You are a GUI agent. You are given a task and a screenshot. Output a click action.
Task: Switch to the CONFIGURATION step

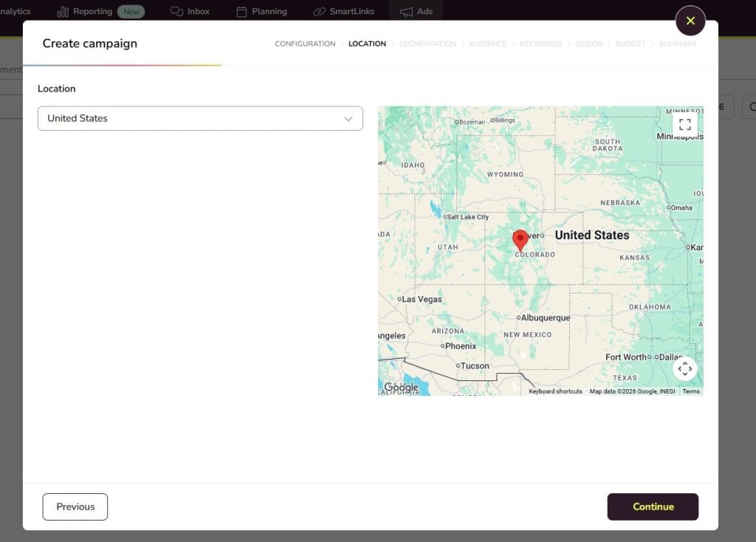coord(305,44)
